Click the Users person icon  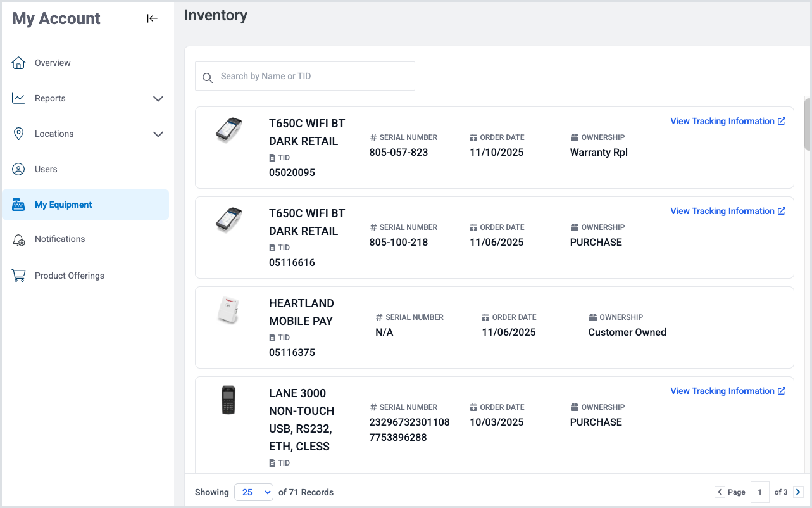[x=19, y=169]
